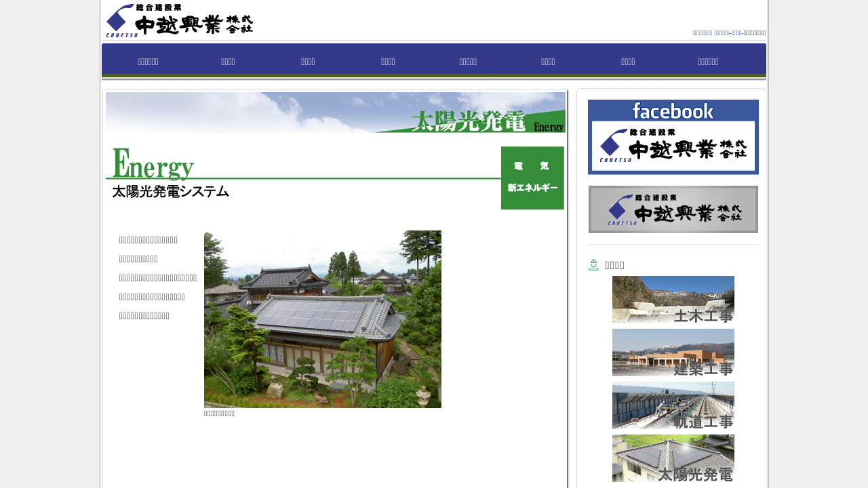
Task: Click the last item in the blue navigation bar
Action: coord(708,62)
